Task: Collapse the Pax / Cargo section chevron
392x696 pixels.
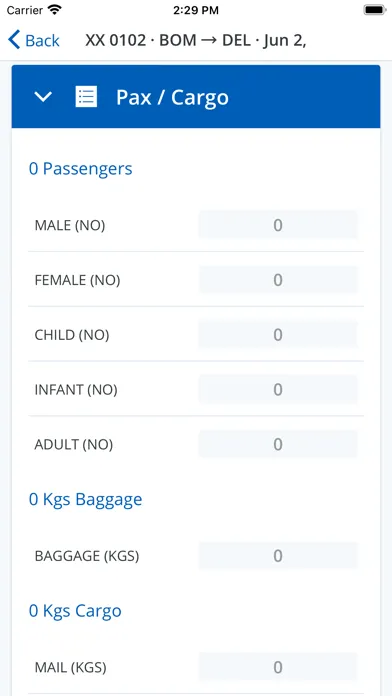Action: tap(43, 96)
